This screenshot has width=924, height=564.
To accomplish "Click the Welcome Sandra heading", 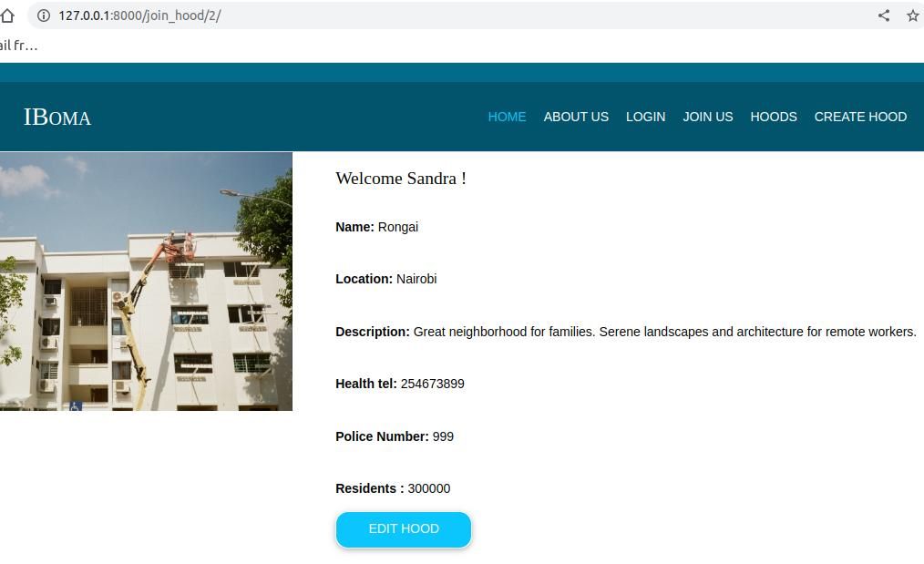I will pyautogui.click(x=401, y=179).
